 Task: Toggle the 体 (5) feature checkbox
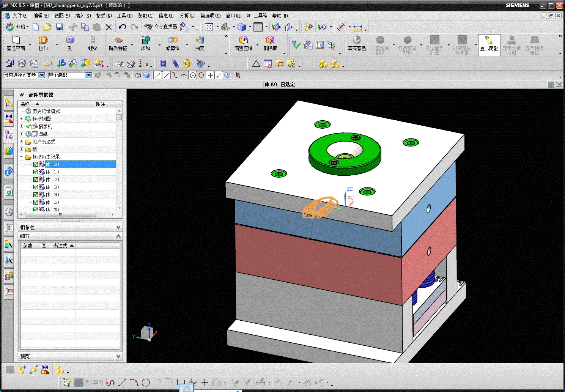pyautogui.click(x=36, y=202)
